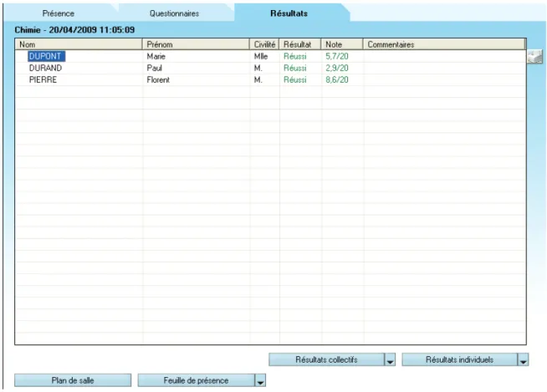Click the printer icon beside the table
Image resolution: width=547 pixels, height=392 pixels.
(x=534, y=57)
